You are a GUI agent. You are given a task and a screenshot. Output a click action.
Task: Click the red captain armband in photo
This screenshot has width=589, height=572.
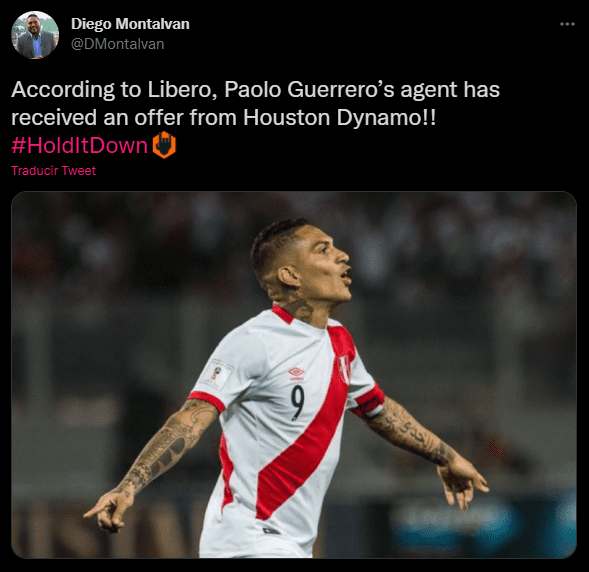click(370, 401)
